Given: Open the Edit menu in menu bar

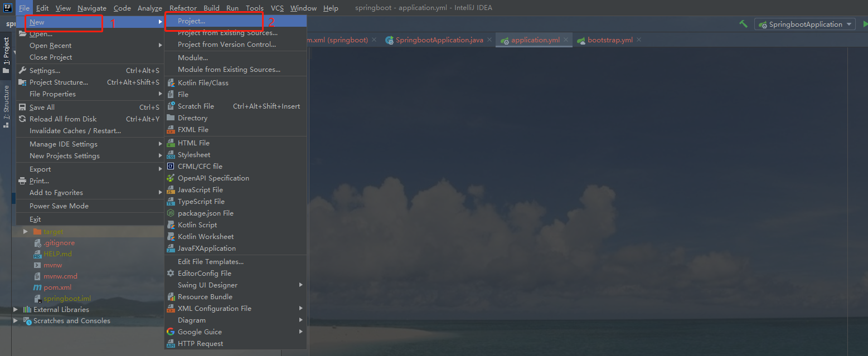Looking at the screenshot, I should (x=42, y=8).
